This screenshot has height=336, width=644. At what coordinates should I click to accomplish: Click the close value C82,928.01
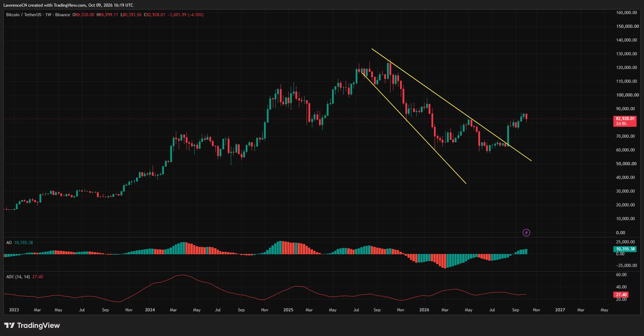click(x=154, y=15)
